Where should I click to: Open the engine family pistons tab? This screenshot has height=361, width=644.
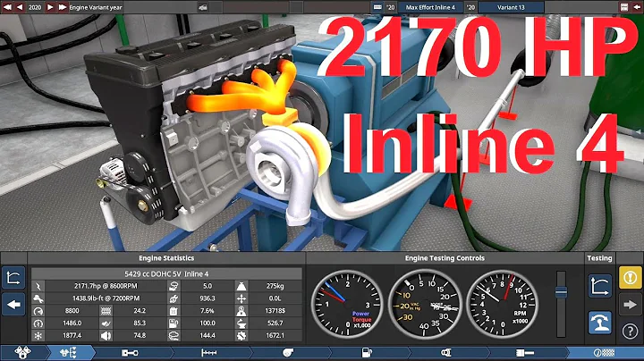coord(22,352)
